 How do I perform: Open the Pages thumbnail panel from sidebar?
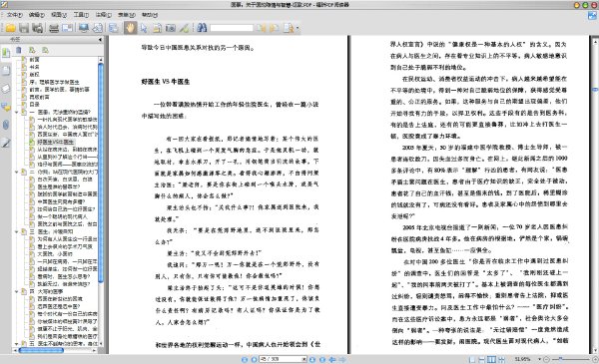(x=6, y=71)
